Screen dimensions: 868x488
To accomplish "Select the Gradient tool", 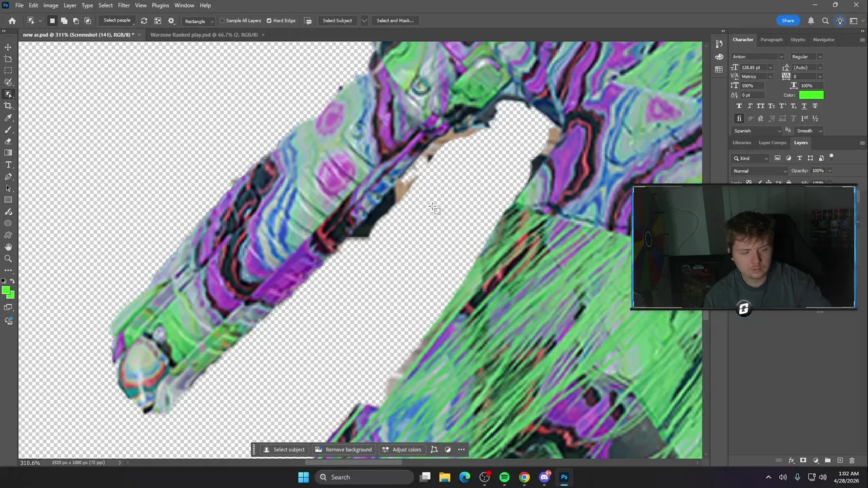I will (x=8, y=152).
